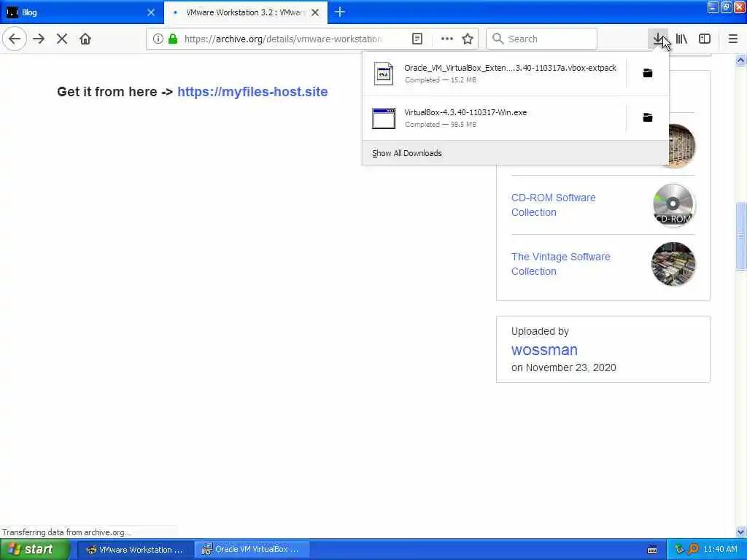Image resolution: width=747 pixels, height=560 pixels.
Task: Click the downloads arrow toolbar button
Action: click(658, 39)
